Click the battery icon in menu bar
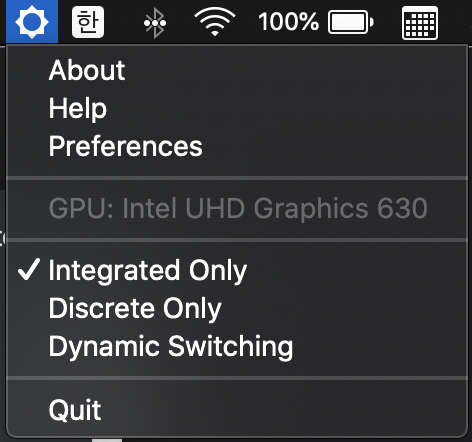 click(x=351, y=22)
